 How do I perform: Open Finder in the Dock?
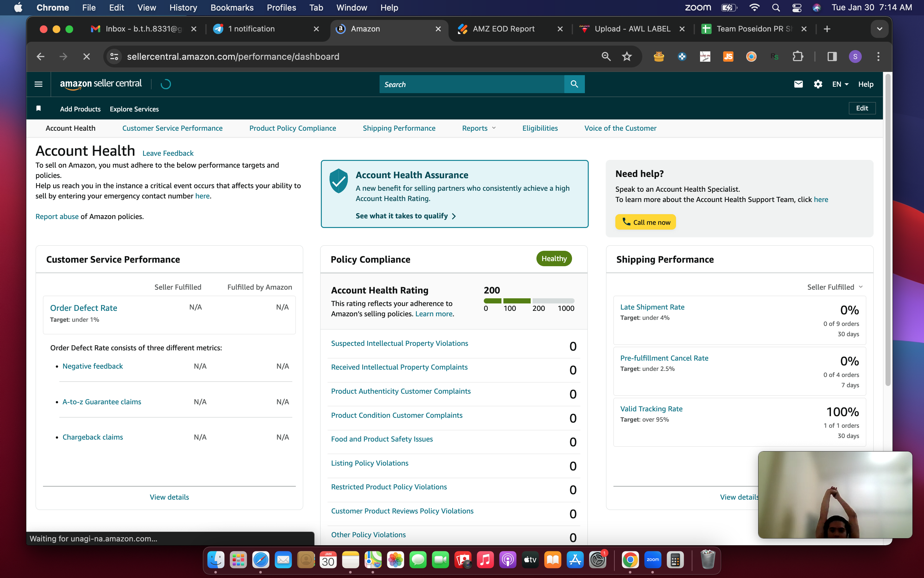pyautogui.click(x=216, y=560)
